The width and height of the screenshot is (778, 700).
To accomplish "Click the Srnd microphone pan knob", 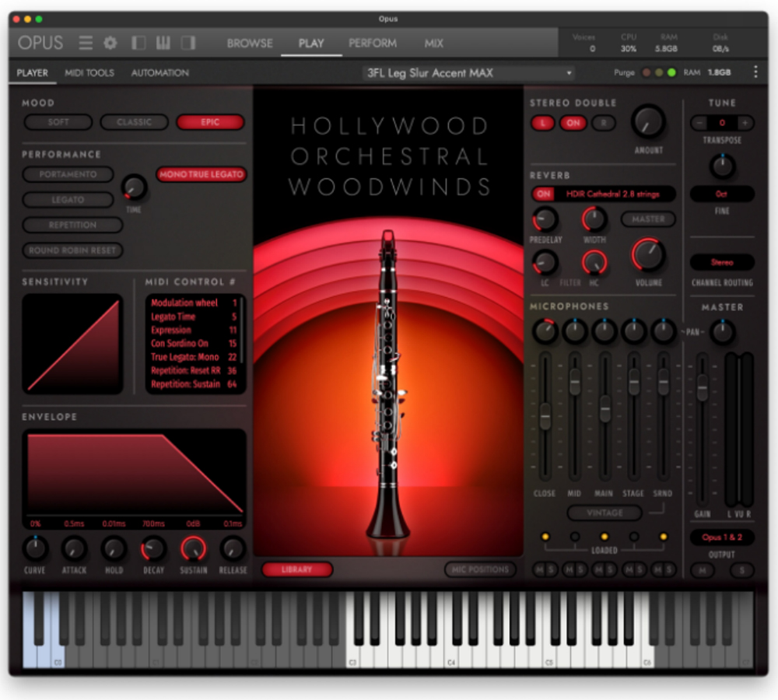I will click(x=663, y=331).
